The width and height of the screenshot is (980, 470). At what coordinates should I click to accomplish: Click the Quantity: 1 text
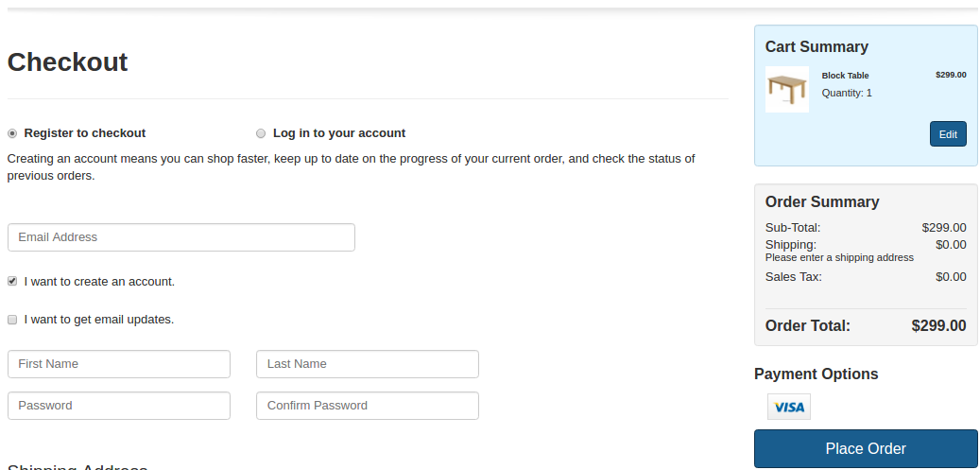847,93
